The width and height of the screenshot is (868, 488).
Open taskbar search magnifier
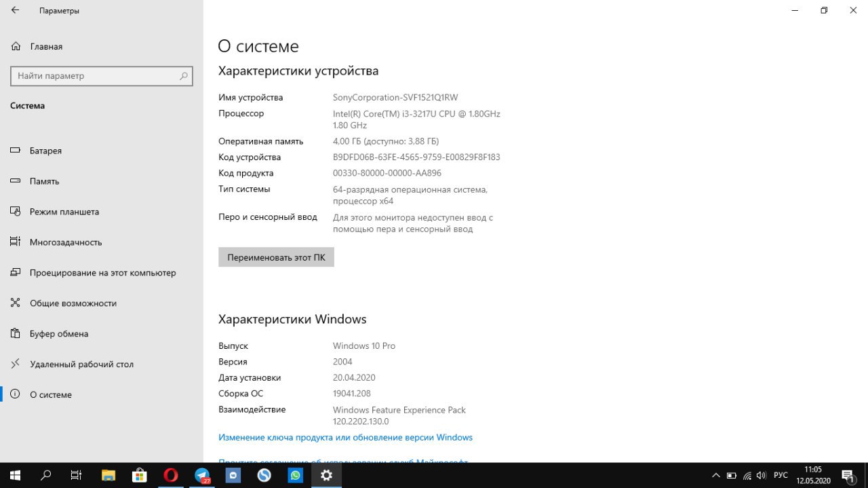[46, 475]
